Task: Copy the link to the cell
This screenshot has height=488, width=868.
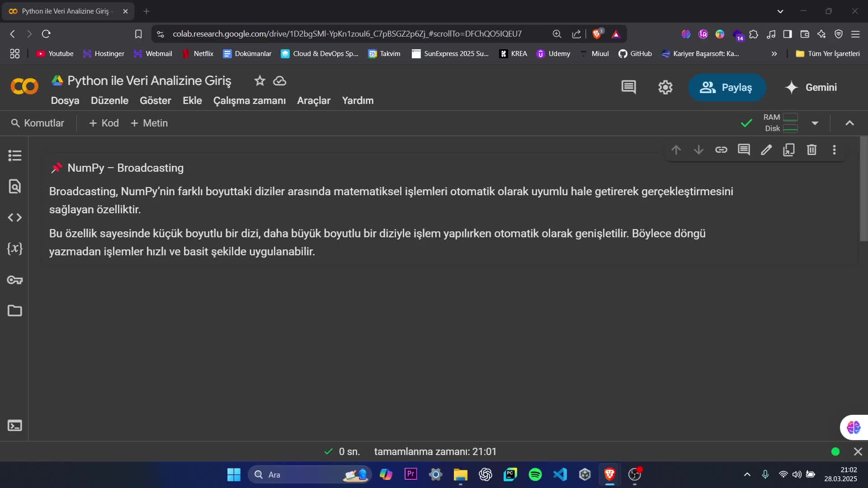Action: coord(721,150)
